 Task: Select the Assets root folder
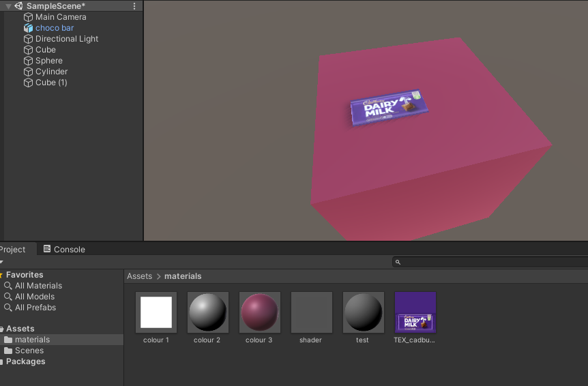(x=20, y=329)
